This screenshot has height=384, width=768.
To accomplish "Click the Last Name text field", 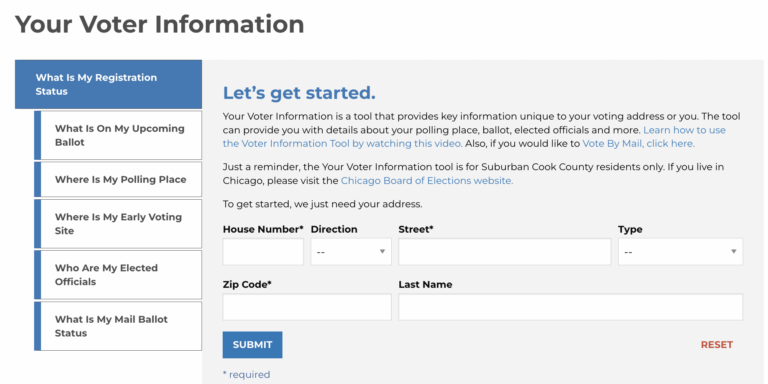I will tap(571, 307).
